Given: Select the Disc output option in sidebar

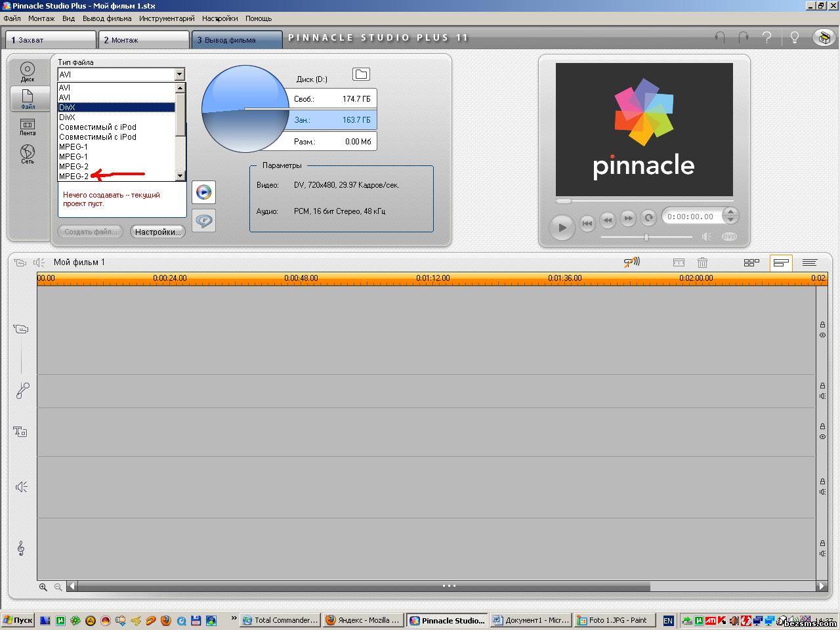Looking at the screenshot, I should point(28,71).
